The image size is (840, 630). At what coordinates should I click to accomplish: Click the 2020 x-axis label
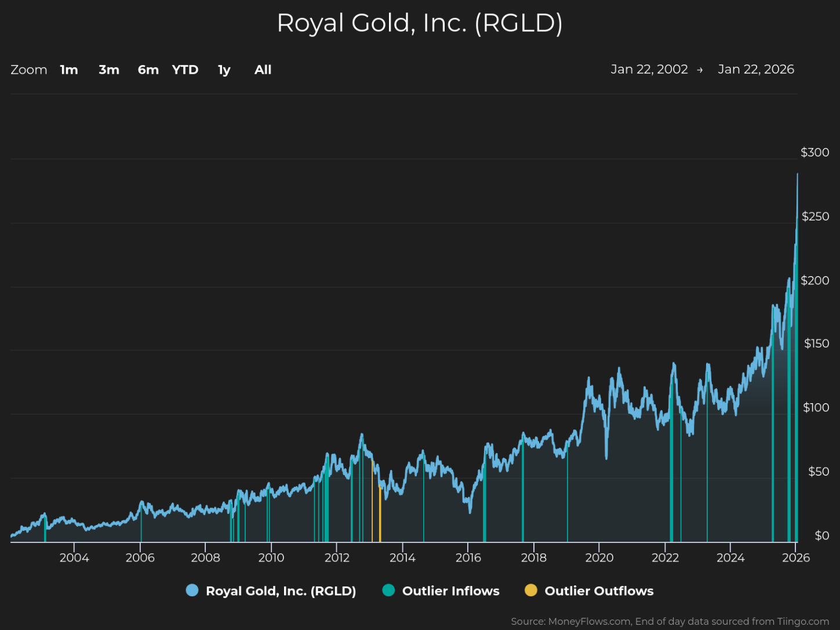click(x=599, y=557)
